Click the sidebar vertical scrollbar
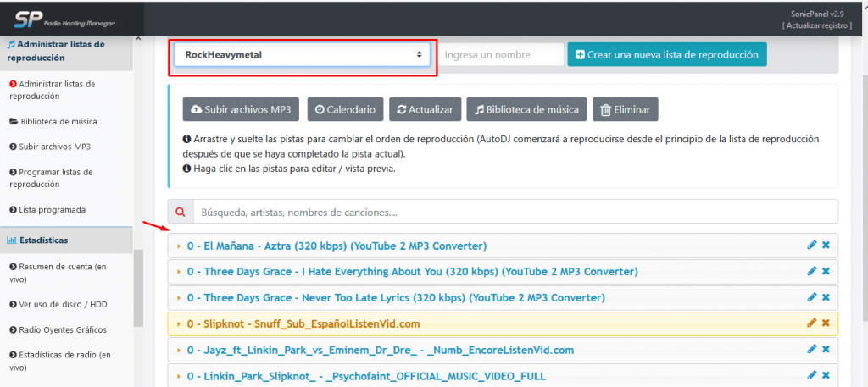Viewport: 868px width, 387px height. click(x=138, y=287)
